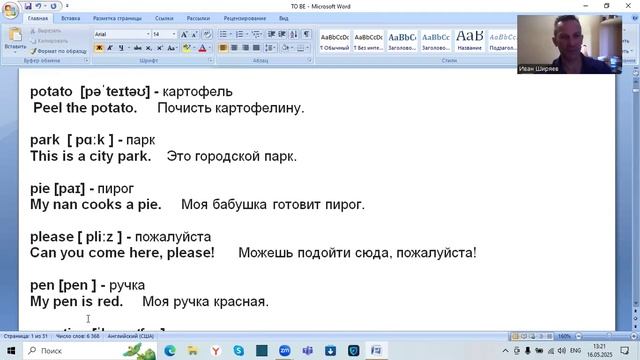Image resolution: width=640 pixels, height=360 pixels.
Task: Click the word count in the status bar
Action: click(78, 336)
